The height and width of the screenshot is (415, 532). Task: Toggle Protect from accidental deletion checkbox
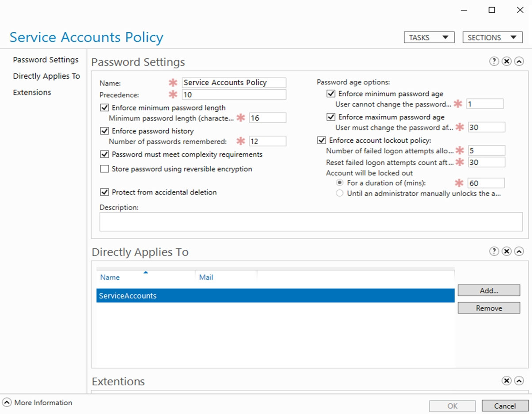[x=105, y=192]
